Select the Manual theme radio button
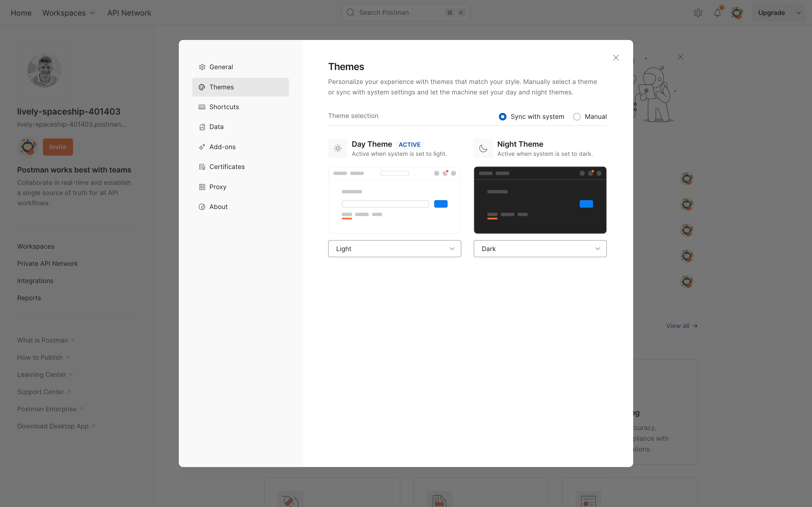Viewport: 812px width, 507px height. pyautogui.click(x=577, y=117)
